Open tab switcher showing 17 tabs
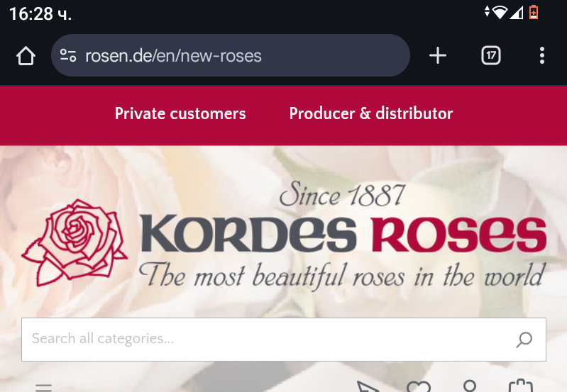This screenshot has height=392, width=567. coord(490,55)
